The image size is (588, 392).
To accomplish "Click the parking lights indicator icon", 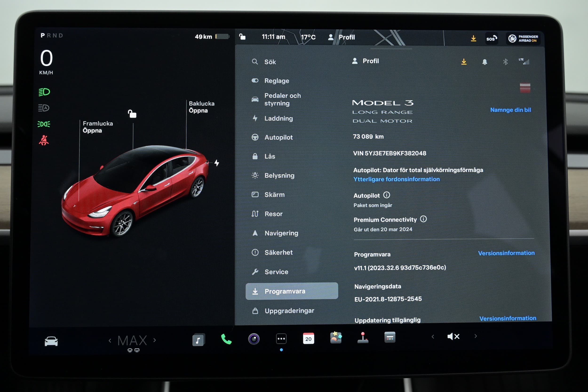I will (x=44, y=124).
